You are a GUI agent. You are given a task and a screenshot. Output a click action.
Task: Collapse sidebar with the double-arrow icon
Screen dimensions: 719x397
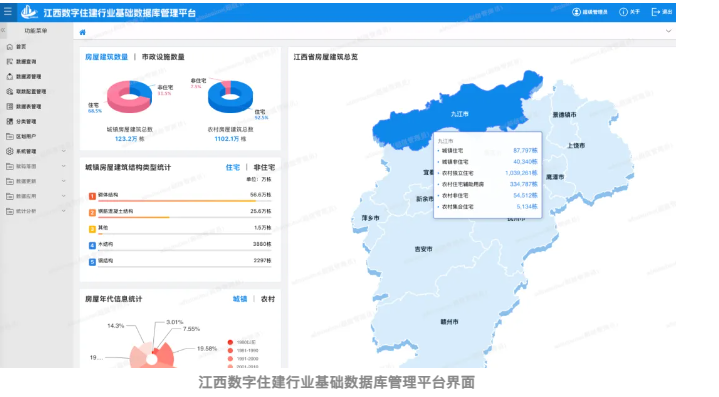click(x=3, y=30)
